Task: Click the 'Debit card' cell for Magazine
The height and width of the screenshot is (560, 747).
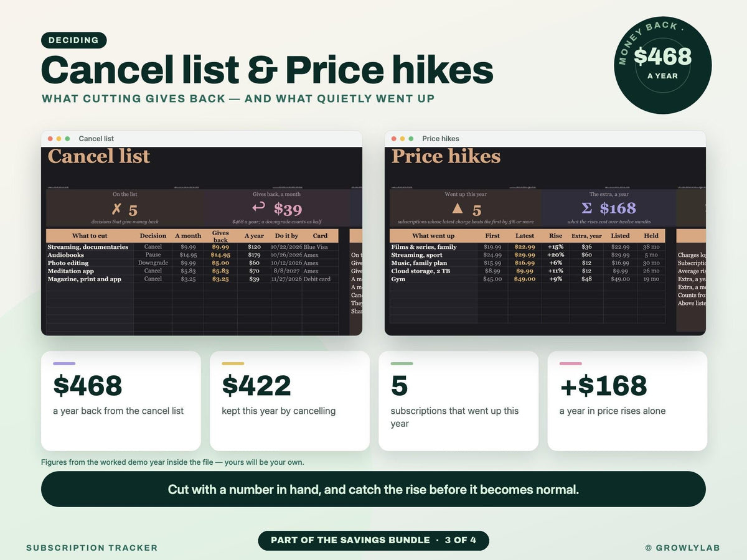Action: 317,279
